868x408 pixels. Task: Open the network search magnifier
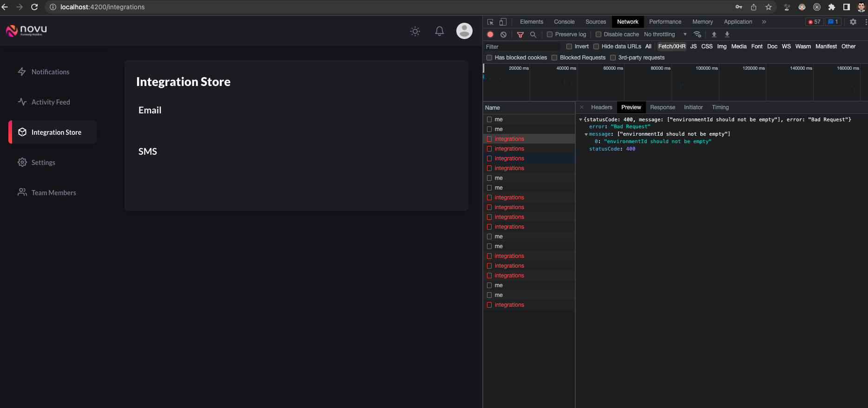pyautogui.click(x=533, y=34)
